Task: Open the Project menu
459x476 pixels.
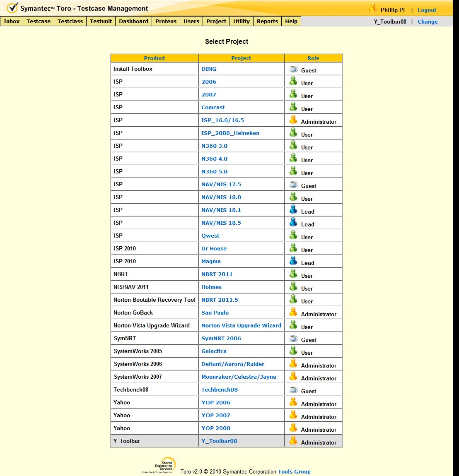Action: pos(216,21)
